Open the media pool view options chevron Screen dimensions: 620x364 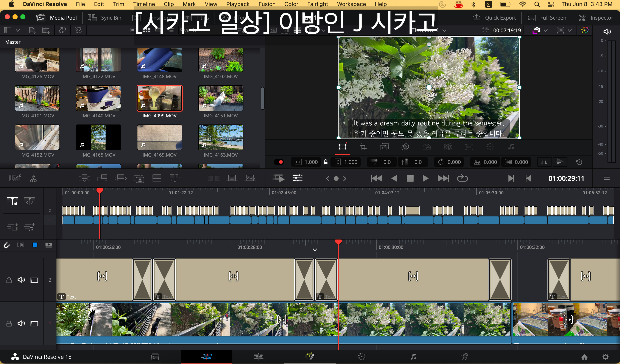click(x=18, y=31)
